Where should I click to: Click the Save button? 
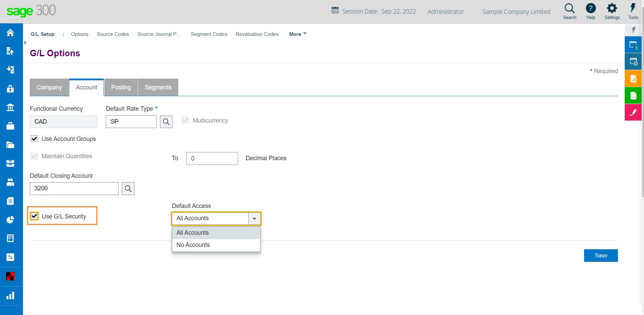tap(601, 255)
